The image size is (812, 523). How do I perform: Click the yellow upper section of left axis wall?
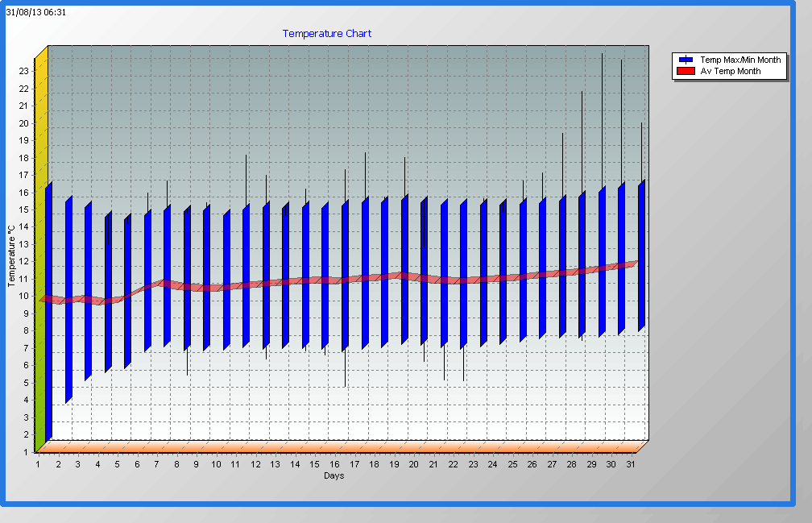point(41,121)
